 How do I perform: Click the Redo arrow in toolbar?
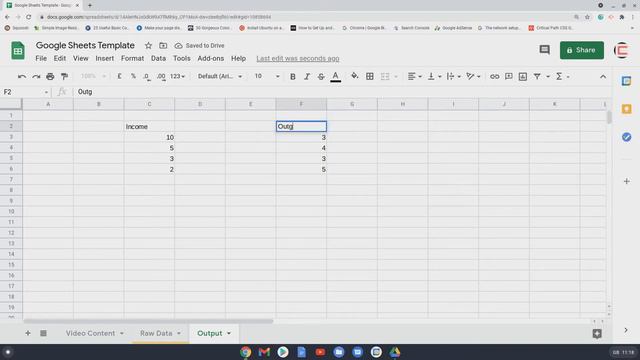point(36,76)
